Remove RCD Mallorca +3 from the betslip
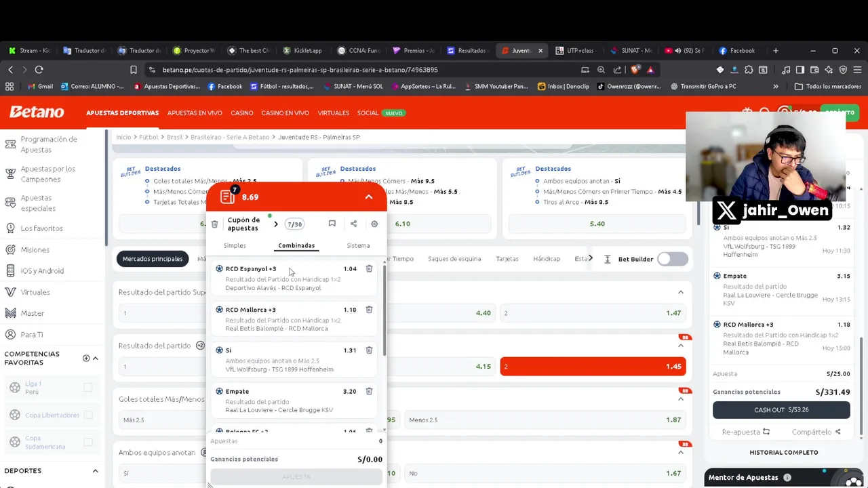Viewport: 868px width, 488px height. (x=369, y=310)
